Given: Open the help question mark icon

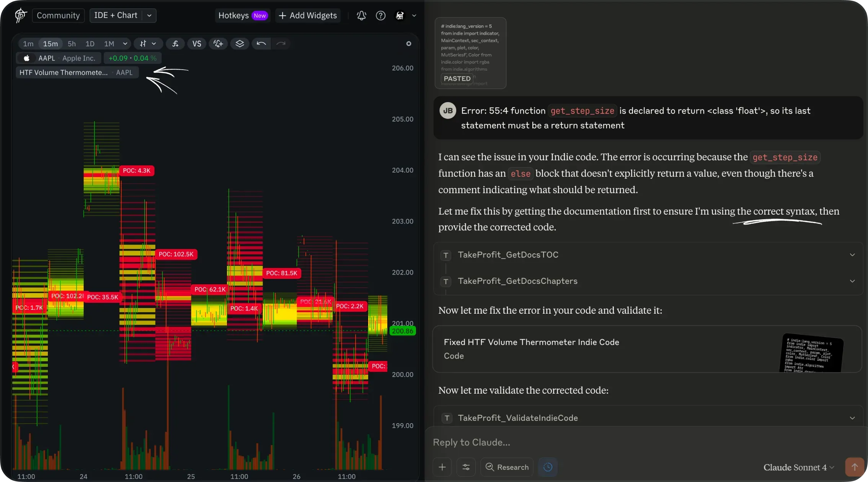Looking at the screenshot, I should (380, 15).
